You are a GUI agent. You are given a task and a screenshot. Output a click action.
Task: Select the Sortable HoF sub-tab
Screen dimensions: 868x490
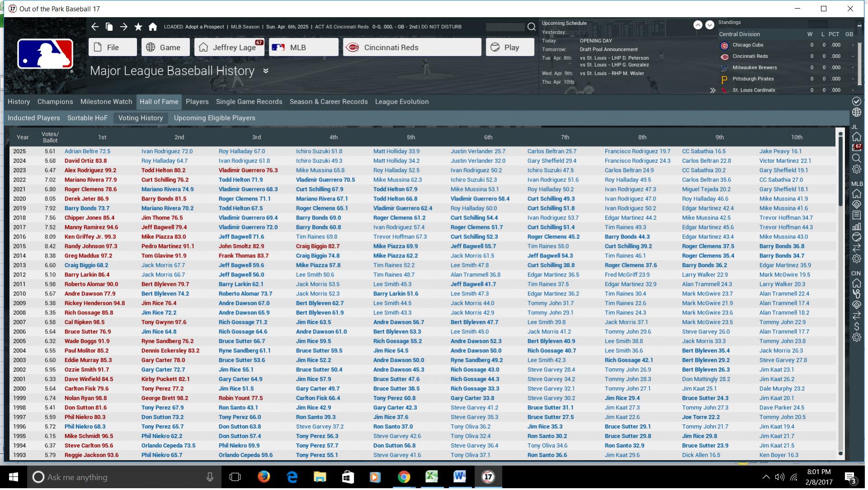pyautogui.click(x=87, y=118)
